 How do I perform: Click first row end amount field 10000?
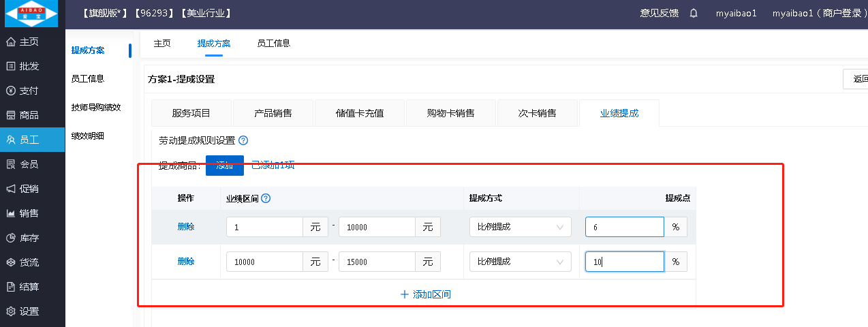[x=377, y=227]
